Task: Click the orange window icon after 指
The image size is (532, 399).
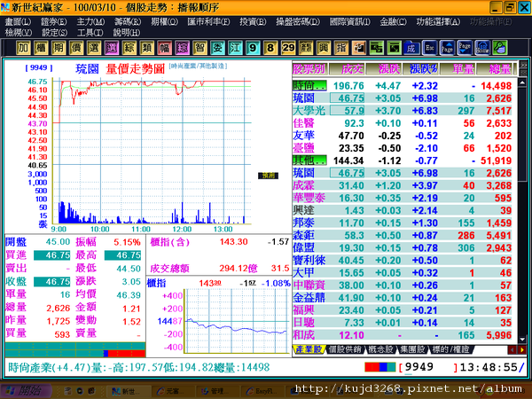Action: point(358,48)
